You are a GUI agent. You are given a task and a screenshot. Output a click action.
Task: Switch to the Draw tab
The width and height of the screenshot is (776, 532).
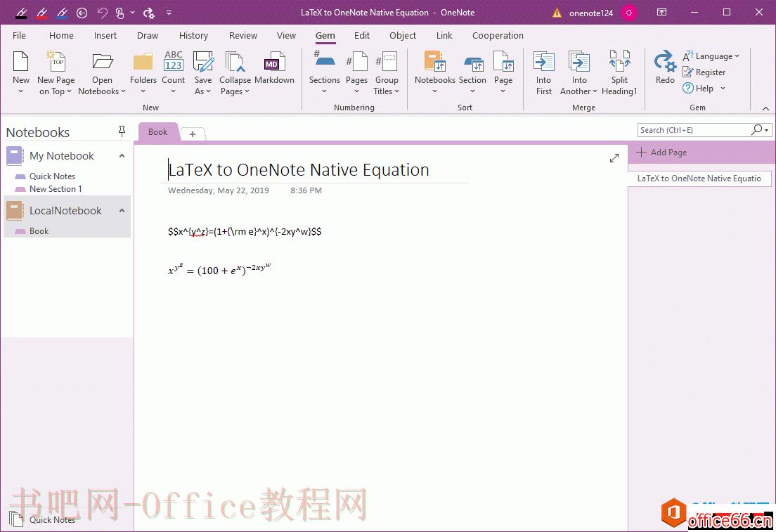click(x=148, y=36)
